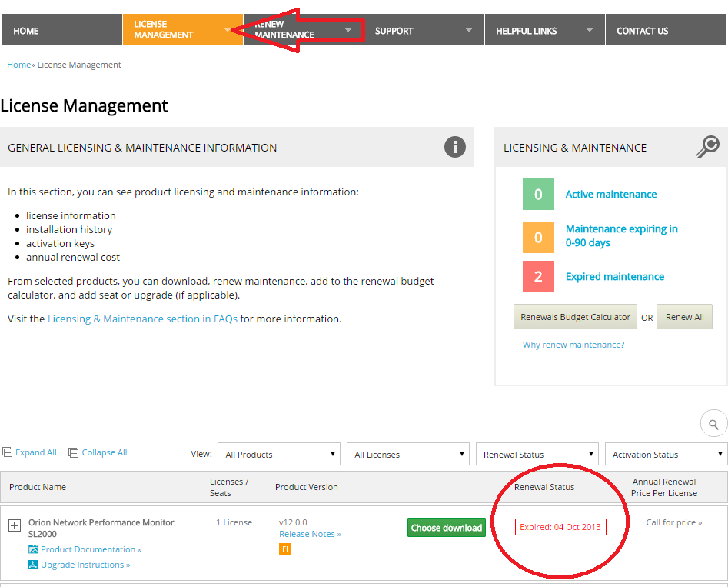Click the green Active maintenance count badge

(538, 194)
